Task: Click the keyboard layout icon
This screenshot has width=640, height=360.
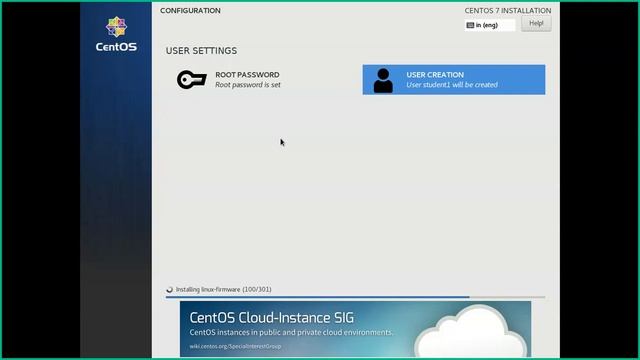Action: coord(470,25)
